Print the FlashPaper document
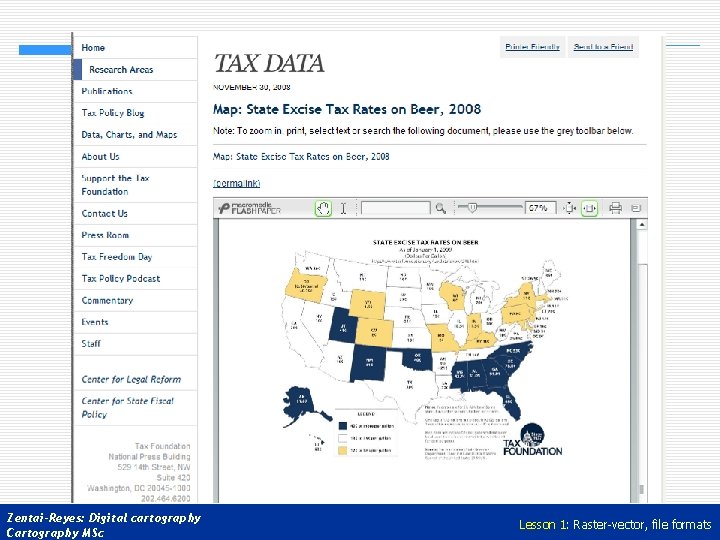The image size is (720, 540). [615, 208]
